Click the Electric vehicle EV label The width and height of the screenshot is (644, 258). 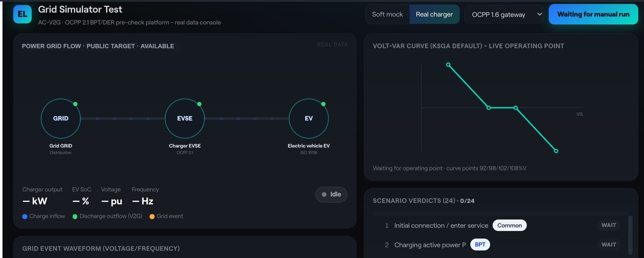pos(309,146)
